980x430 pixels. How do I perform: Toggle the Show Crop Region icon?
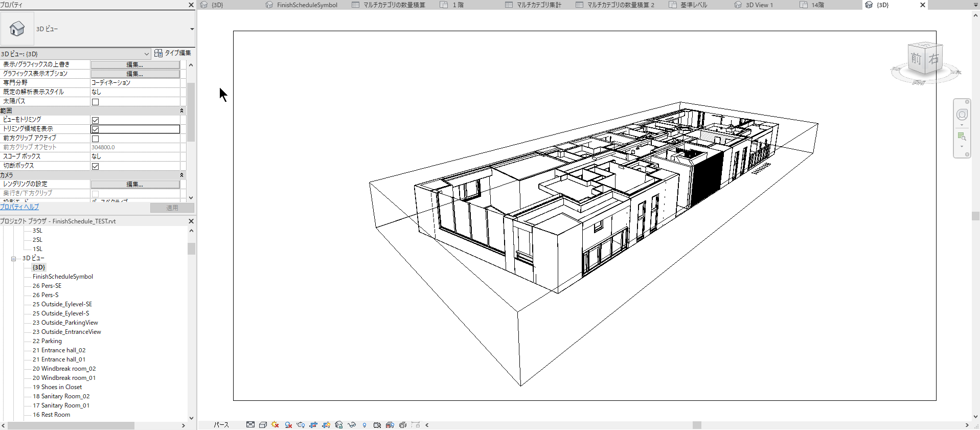326,425
